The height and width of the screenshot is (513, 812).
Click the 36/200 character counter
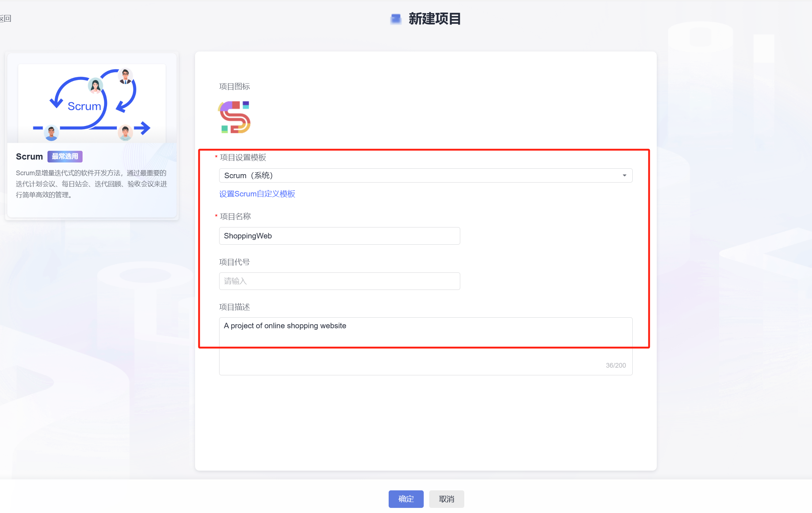pyautogui.click(x=615, y=365)
